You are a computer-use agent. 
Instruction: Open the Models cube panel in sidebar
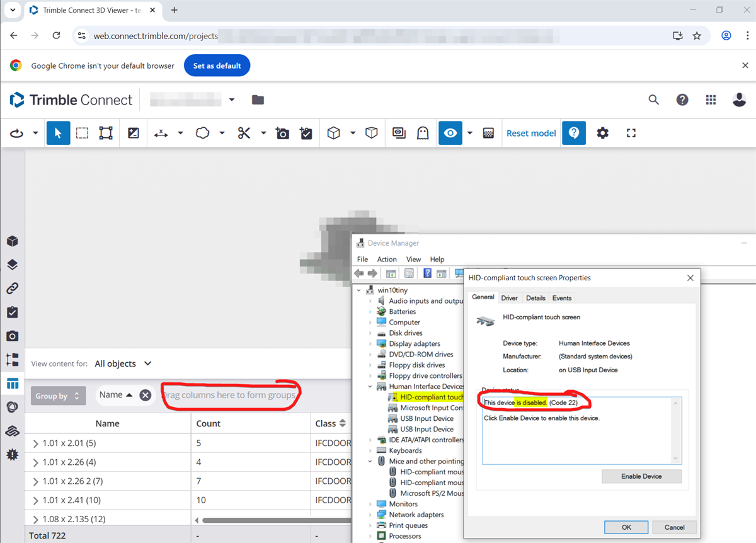(x=12, y=241)
